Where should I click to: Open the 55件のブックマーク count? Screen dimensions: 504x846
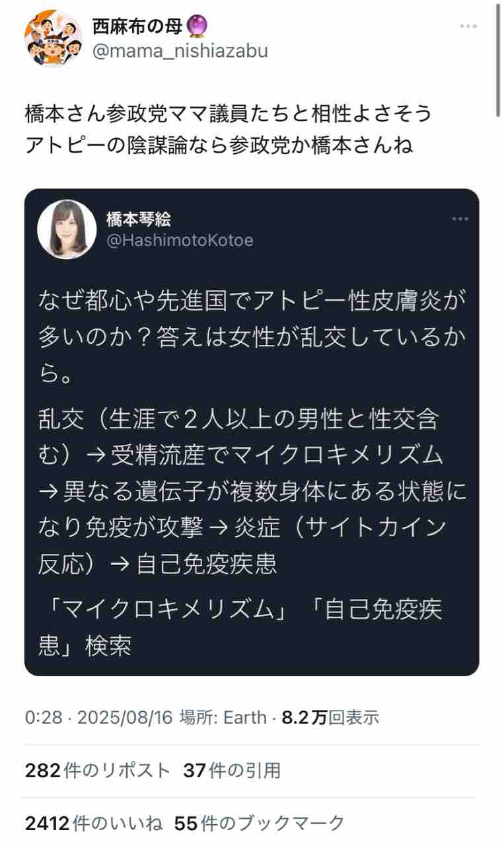260,823
